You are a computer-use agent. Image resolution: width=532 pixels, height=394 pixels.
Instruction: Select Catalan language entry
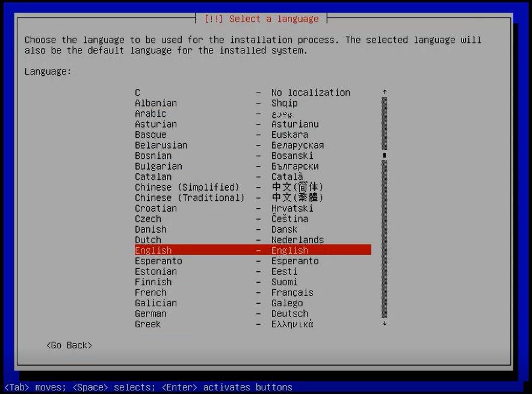(x=253, y=177)
